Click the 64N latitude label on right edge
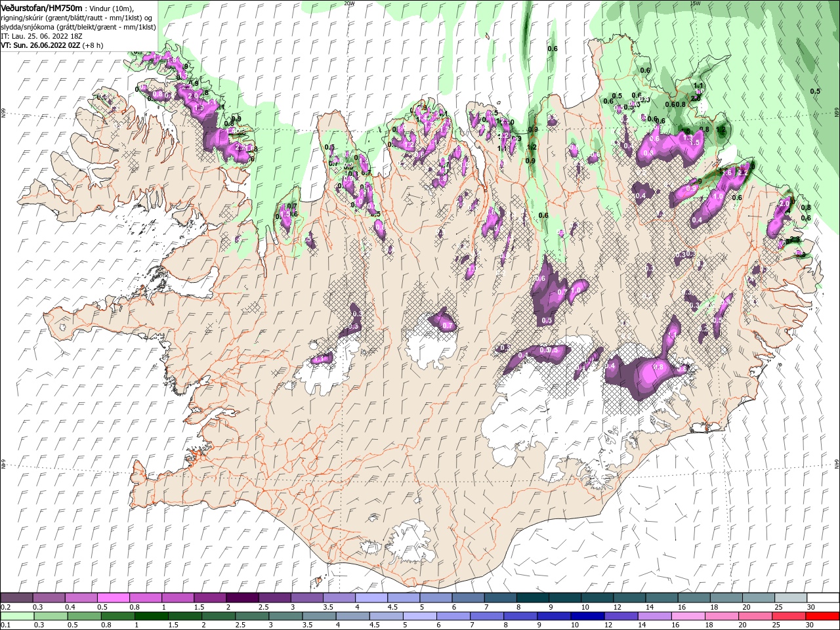The height and width of the screenshot is (630, 840). [x=837, y=464]
